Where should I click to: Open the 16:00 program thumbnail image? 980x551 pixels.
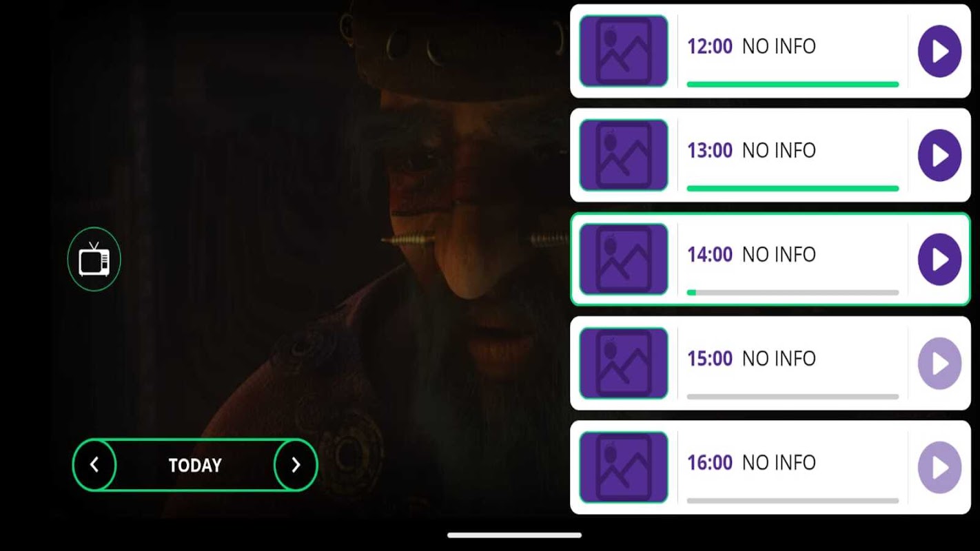[x=624, y=467]
